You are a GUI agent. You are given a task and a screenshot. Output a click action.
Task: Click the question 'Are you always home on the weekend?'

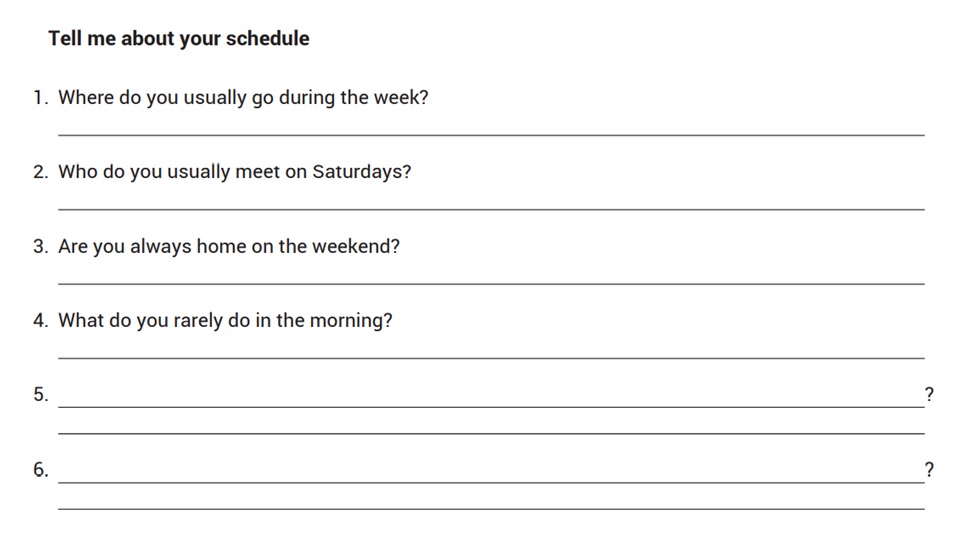point(229,246)
